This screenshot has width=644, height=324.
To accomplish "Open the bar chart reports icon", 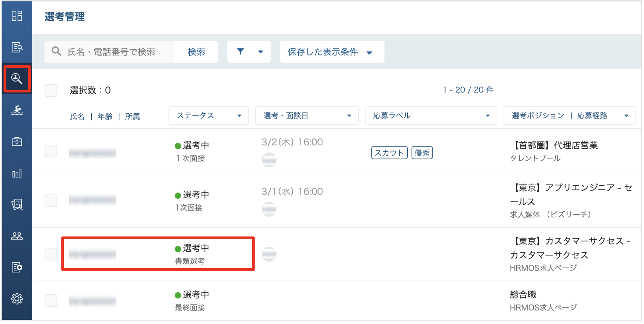I will pyautogui.click(x=17, y=173).
